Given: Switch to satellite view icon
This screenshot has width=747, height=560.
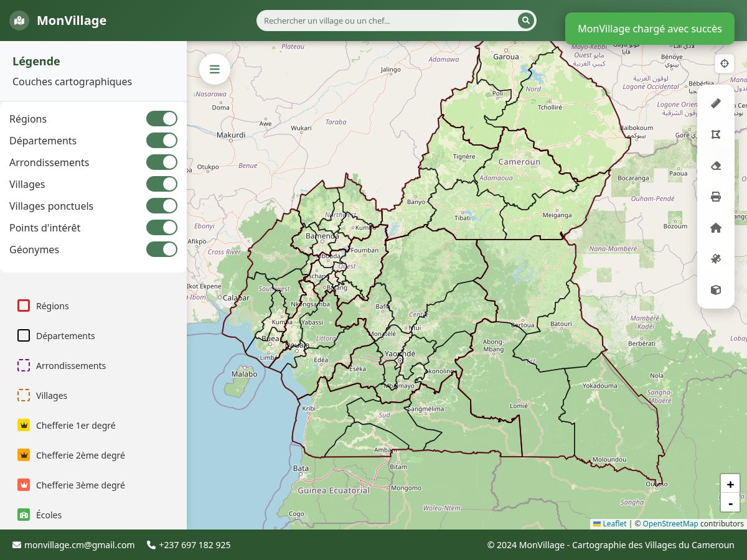Looking at the screenshot, I should pos(716,259).
